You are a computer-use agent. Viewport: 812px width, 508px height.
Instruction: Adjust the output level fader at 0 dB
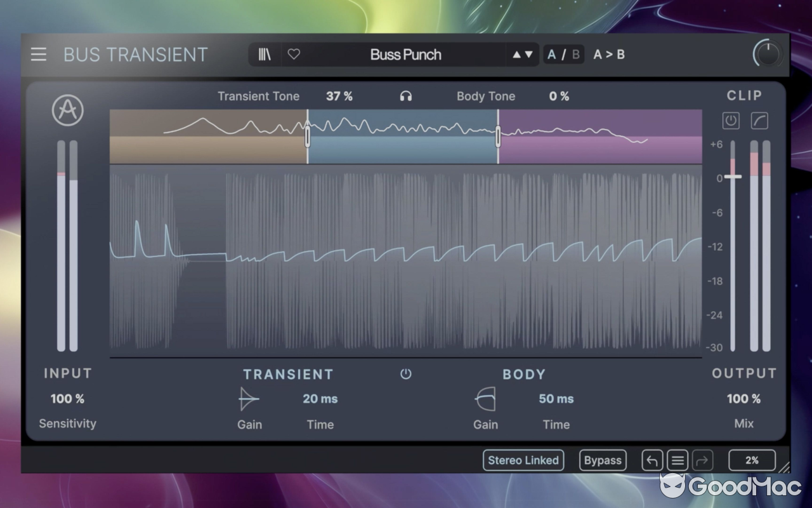click(733, 177)
